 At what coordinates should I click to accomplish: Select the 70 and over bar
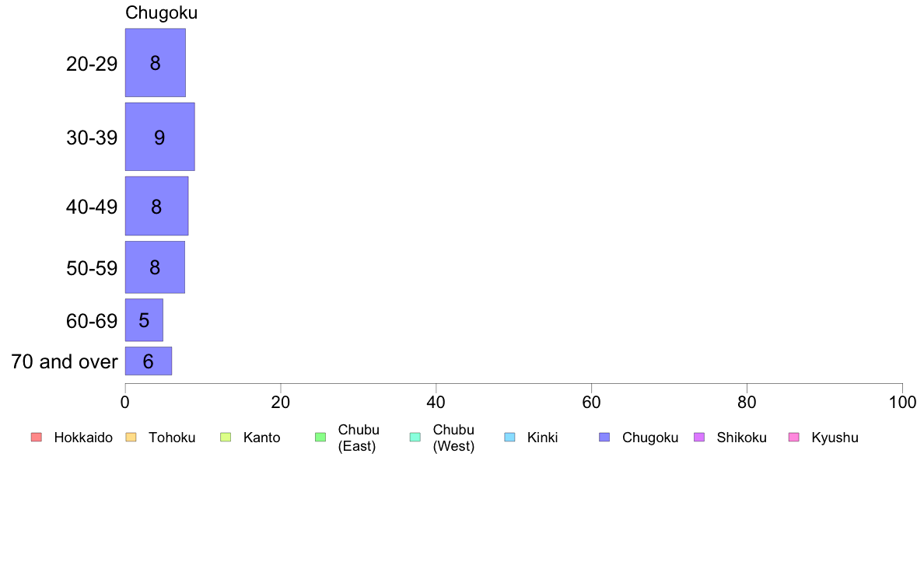click(x=149, y=361)
